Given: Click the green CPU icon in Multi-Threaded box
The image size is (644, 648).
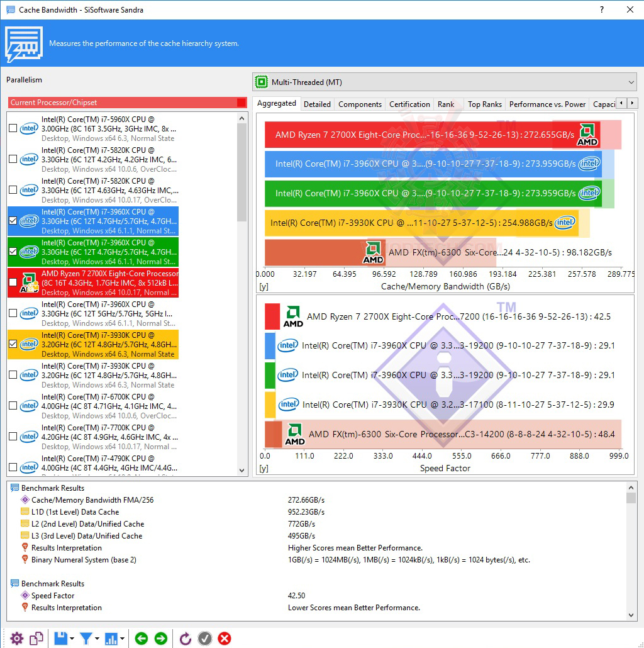Looking at the screenshot, I should pos(262,82).
